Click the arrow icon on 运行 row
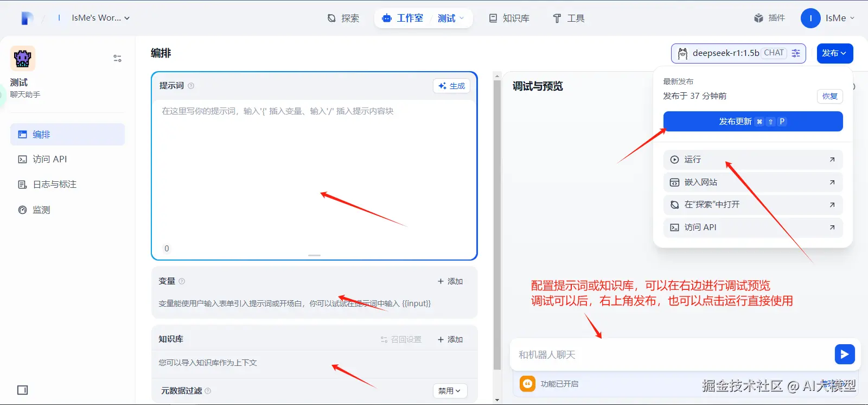The image size is (868, 405). [x=832, y=160]
